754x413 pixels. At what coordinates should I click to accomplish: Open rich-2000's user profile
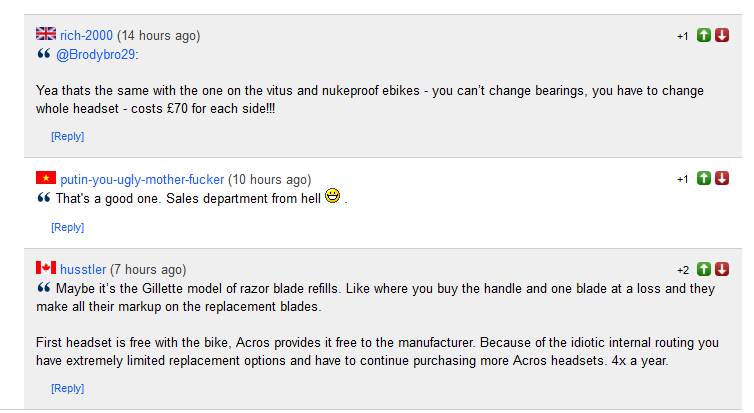86,36
